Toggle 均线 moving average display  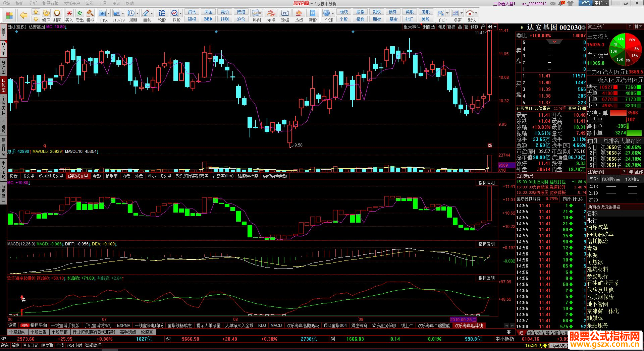click(441, 27)
